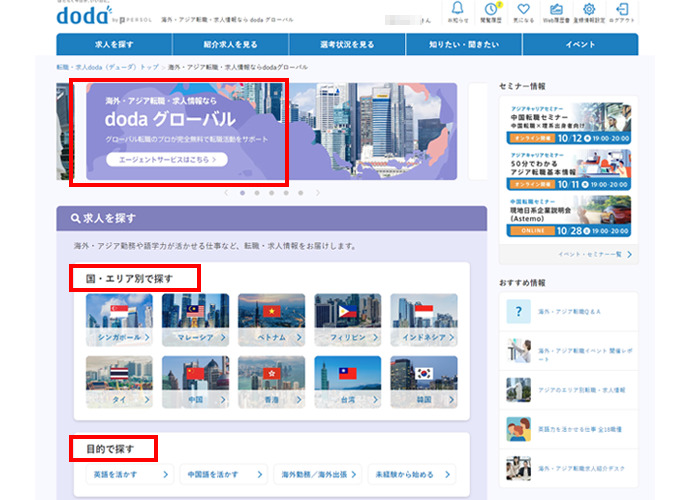Open the Web履歴書 resume icon
Screen dimensions: 690x500
tap(556, 11)
